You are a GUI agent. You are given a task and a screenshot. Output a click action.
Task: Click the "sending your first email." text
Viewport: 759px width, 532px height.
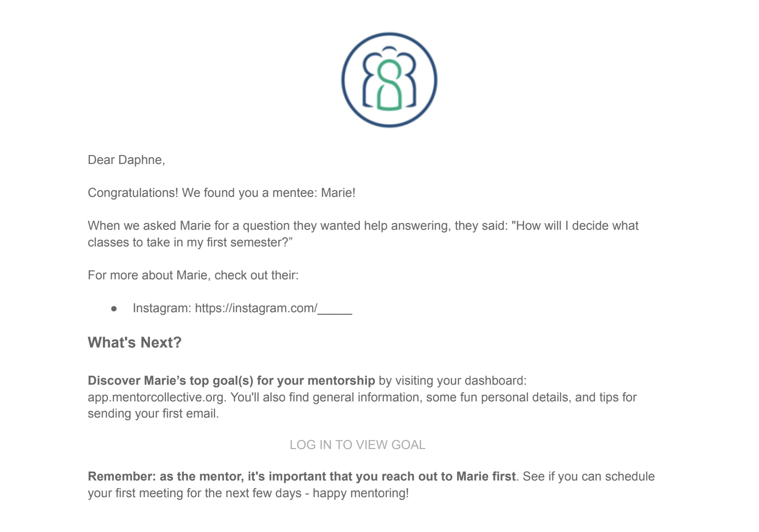153,413
